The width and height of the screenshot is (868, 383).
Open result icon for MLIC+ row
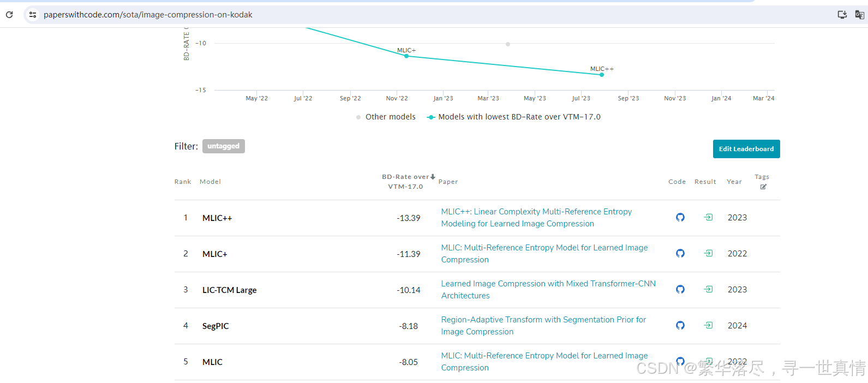pos(708,253)
